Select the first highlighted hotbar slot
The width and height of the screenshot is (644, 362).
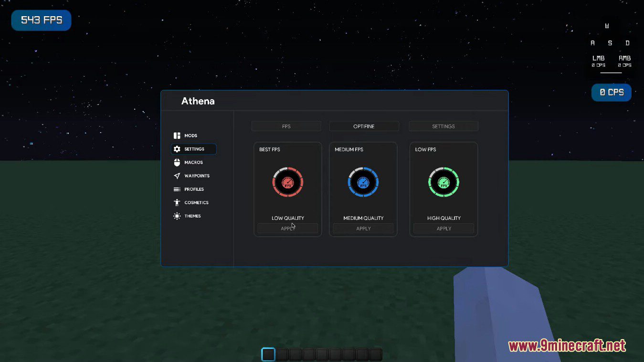tap(268, 354)
